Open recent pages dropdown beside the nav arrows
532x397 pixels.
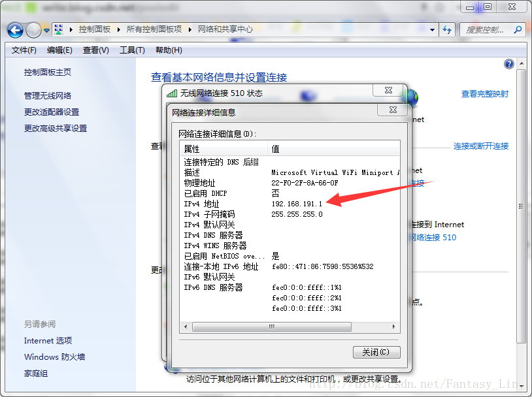coord(47,31)
